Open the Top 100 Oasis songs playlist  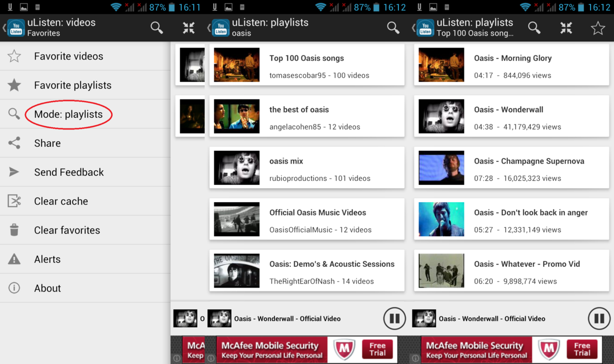point(307,65)
